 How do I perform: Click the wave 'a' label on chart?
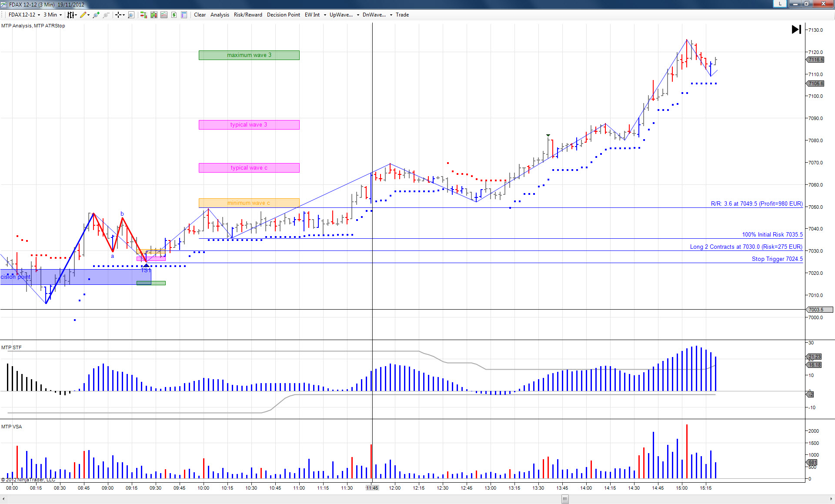tap(112, 256)
